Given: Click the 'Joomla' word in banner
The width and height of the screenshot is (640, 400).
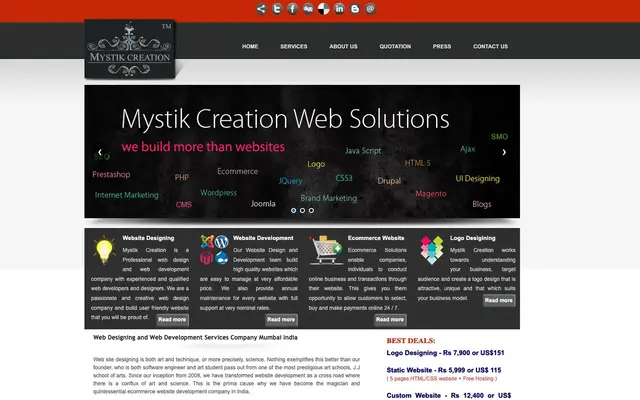Looking at the screenshot, I should pos(263,203).
